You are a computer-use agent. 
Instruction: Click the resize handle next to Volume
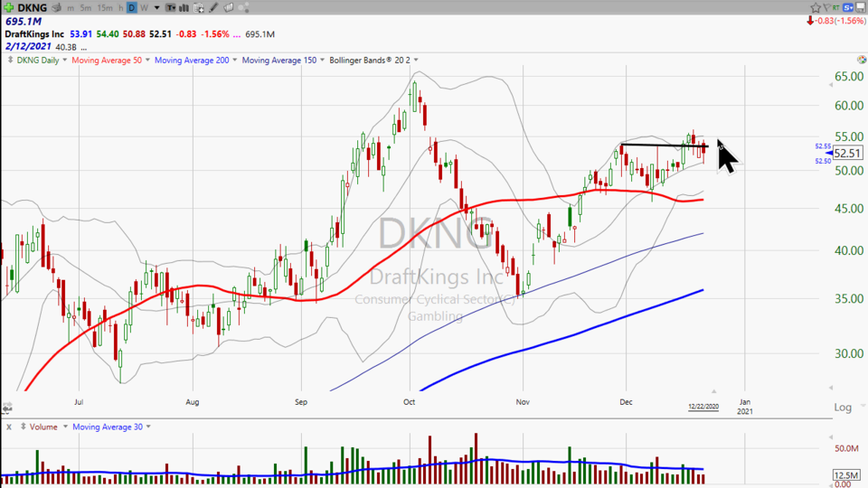pyautogui.click(x=24, y=427)
